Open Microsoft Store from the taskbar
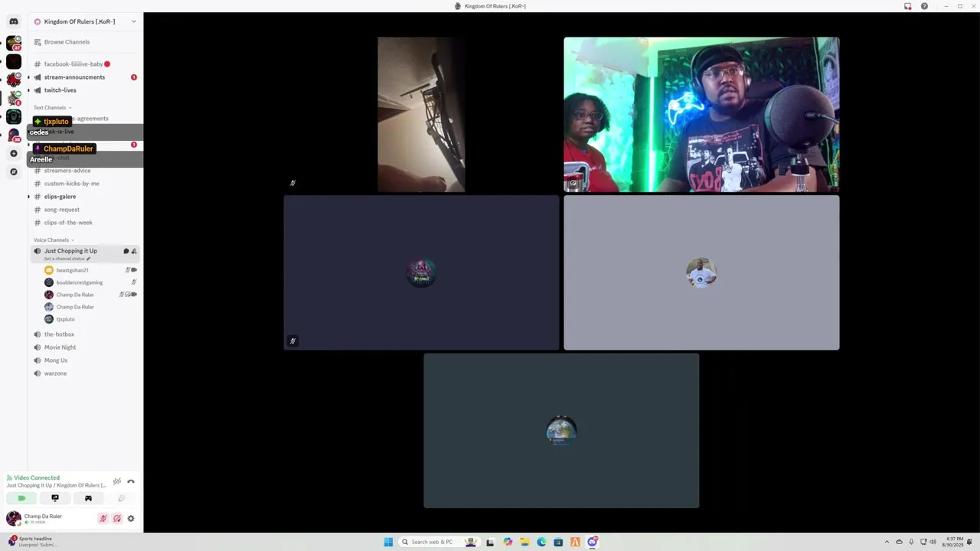 [x=558, y=542]
